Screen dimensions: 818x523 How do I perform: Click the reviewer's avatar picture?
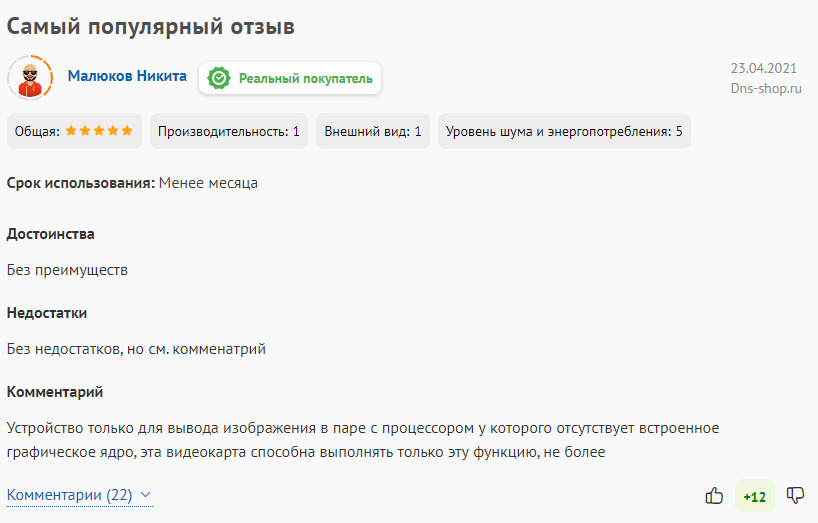click(30, 77)
